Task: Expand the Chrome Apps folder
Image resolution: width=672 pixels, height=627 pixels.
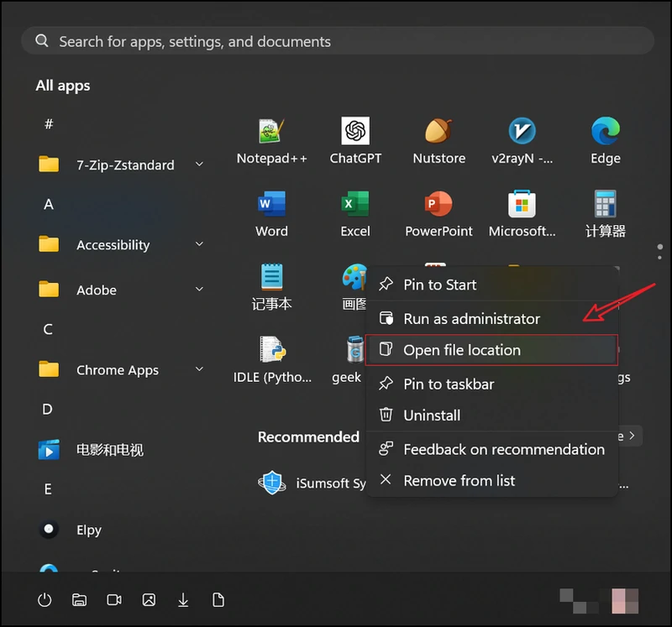Action: click(199, 369)
